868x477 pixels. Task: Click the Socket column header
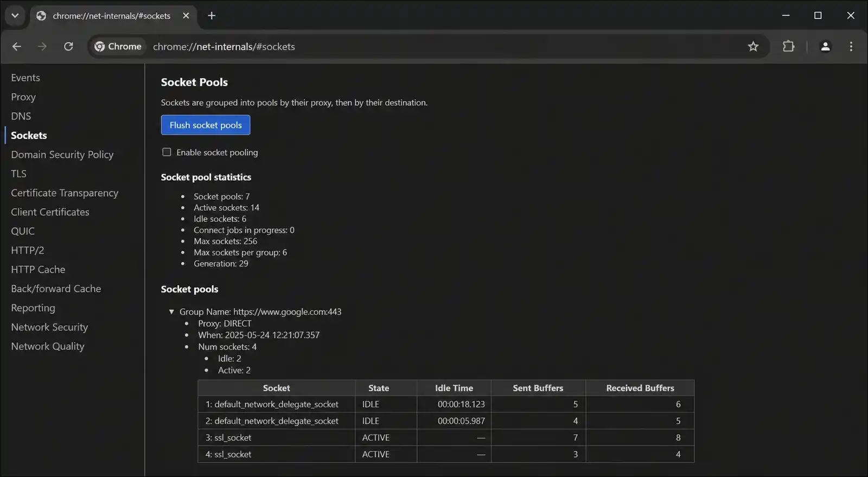[277, 388]
